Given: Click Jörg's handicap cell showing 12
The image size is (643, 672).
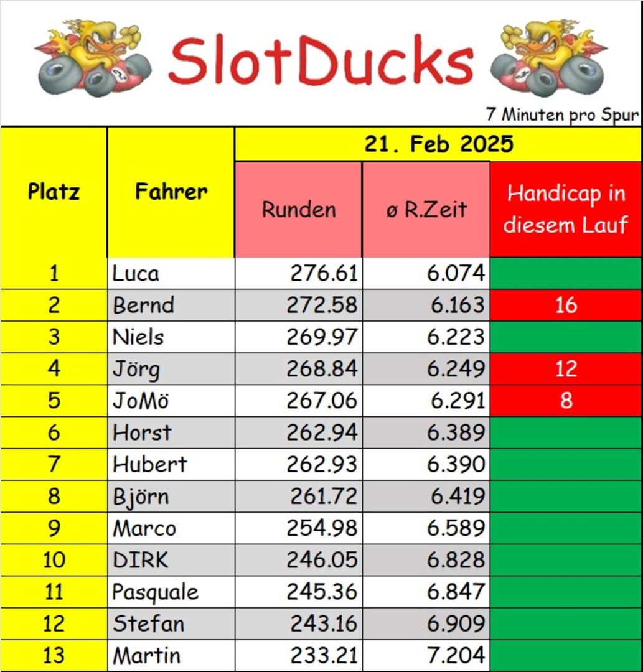Looking at the screenshot, I should tap(566, 368).
